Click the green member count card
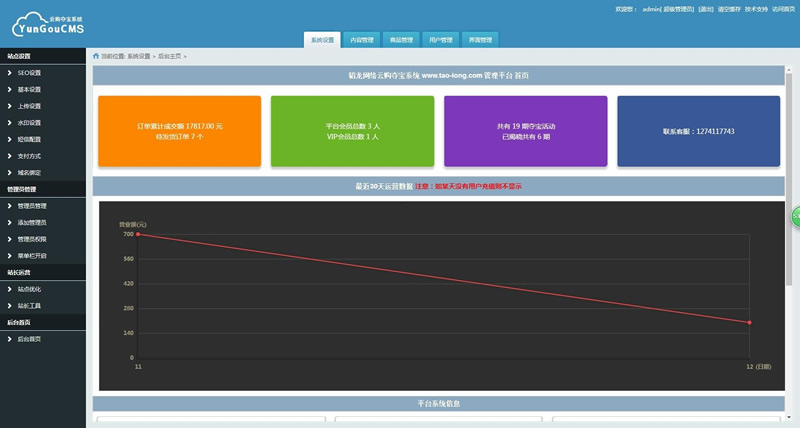This screenshot has width=800, height=428. click(353, 131)
